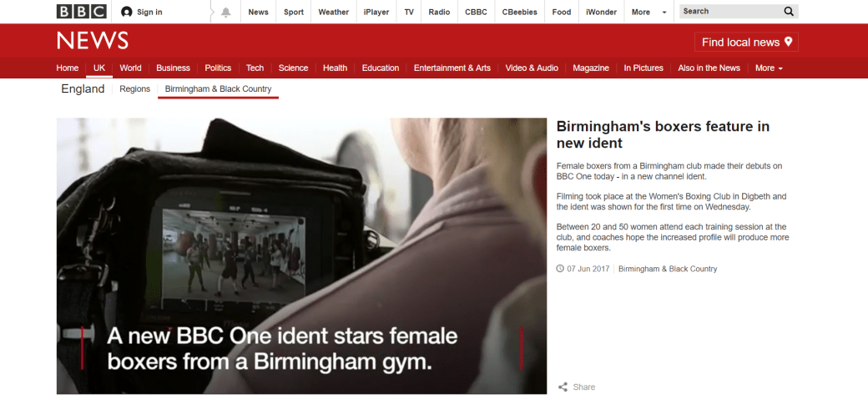Viewport: 868px width, 419px height.
Task: Expand the News nav More dropdown
Action: point(769,68)
